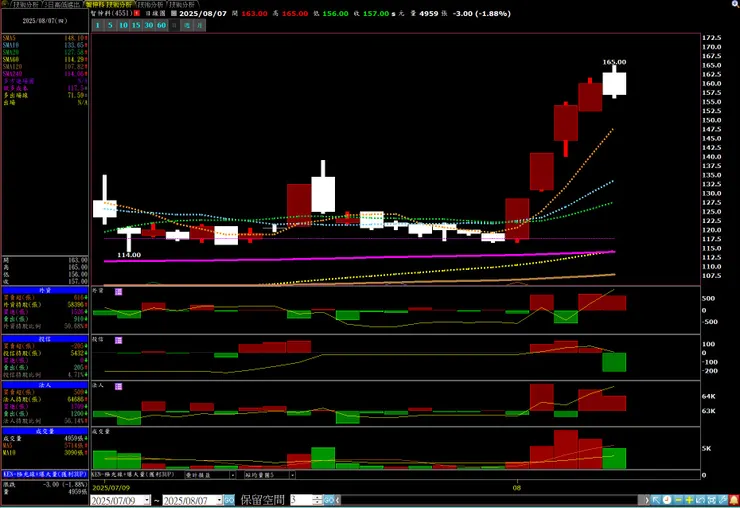The image size is (740, 508).
Task: Click the 2025/07/09 date marker on time axis
Action: pos(111,488)
